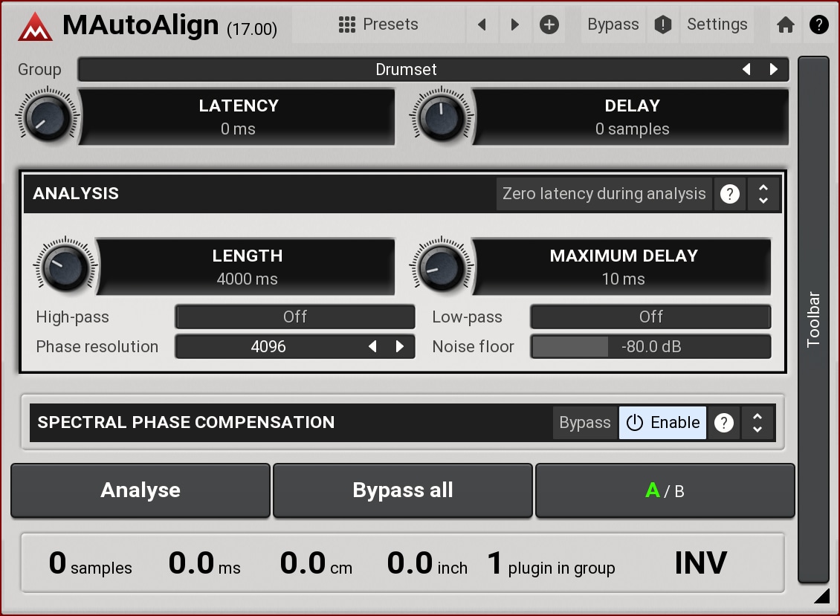Screen dimensions: 840x616
Task: Enable spectral phase compensation
Action: tap(662, 423)
